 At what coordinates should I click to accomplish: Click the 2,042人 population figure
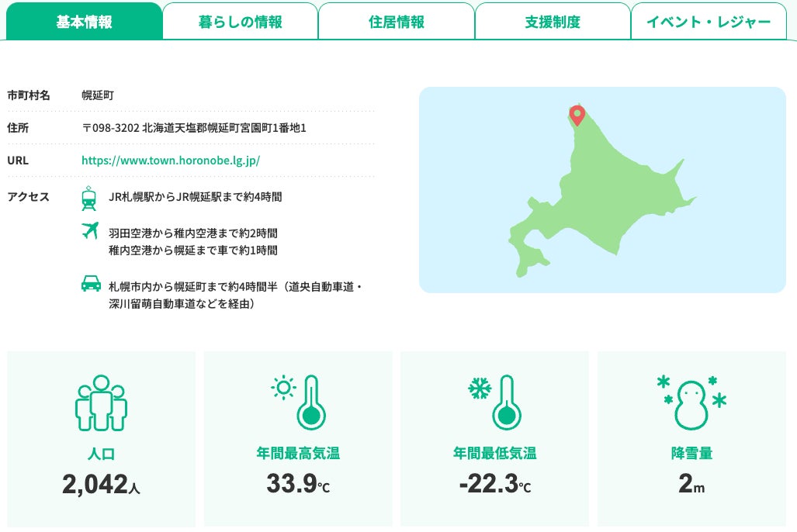click(x=101, y=484)
